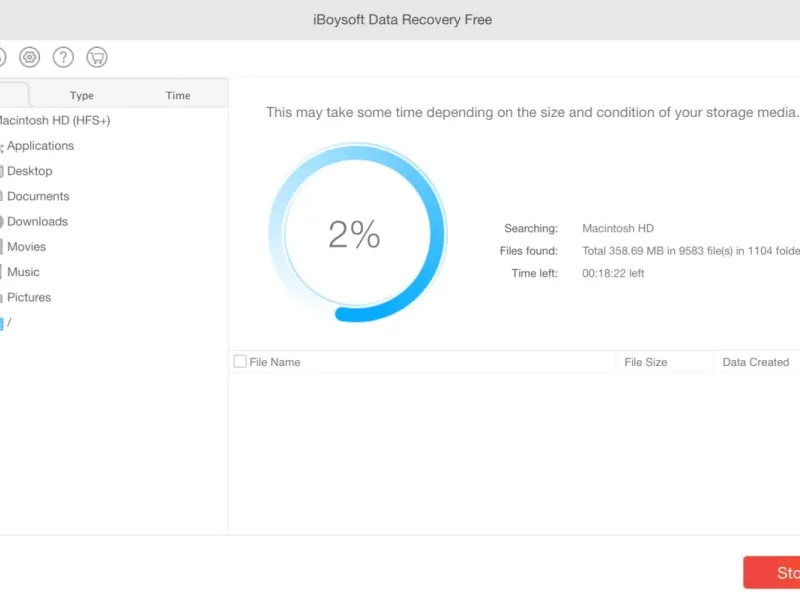
Task: Toggle the File Name select-all checkbox
Action: tap(240, 362)
